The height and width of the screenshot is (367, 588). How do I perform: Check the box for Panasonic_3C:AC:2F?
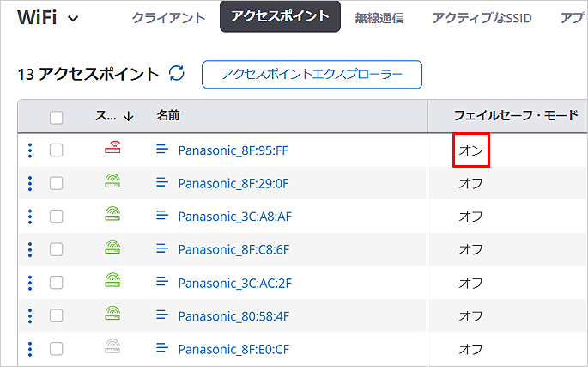click(x=57, y=283)
